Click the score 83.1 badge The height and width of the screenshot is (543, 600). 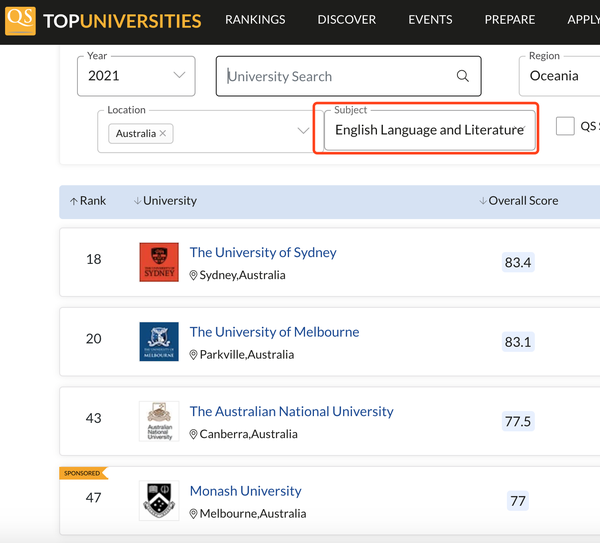point(518,342)
